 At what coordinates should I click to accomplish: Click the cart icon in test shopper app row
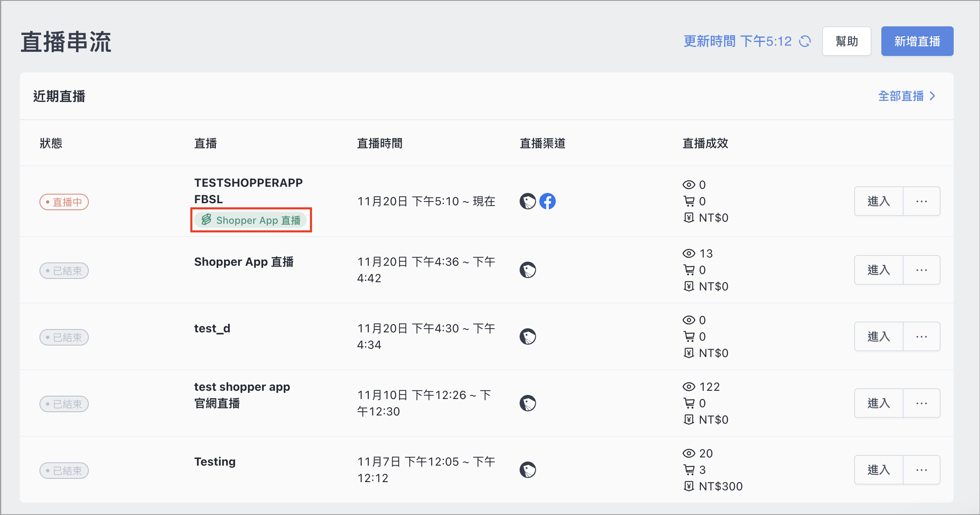coord(689,403)
